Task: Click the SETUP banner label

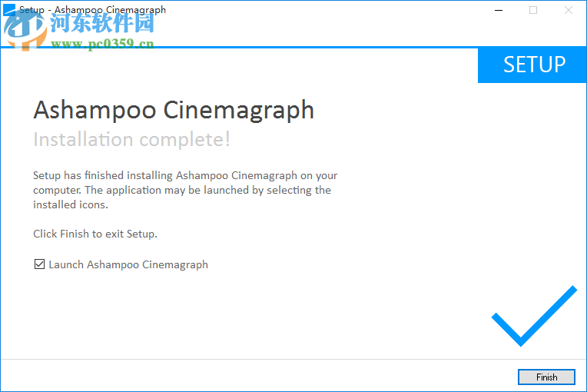Action: [x=534, y=65]
